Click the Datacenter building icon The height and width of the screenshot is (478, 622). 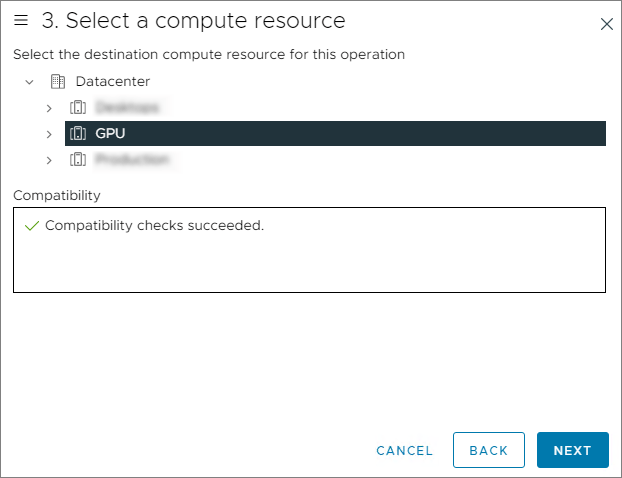(x=57, y=82)
